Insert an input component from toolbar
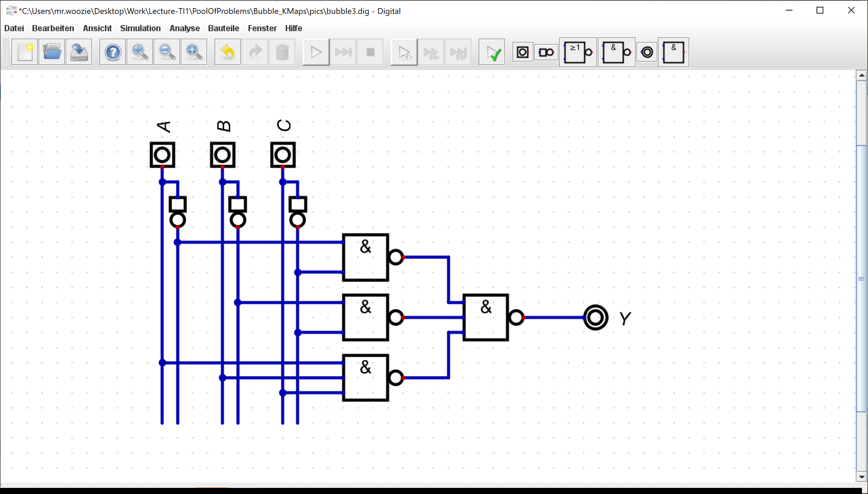868x494 pixels. click(x=523, y=52)
